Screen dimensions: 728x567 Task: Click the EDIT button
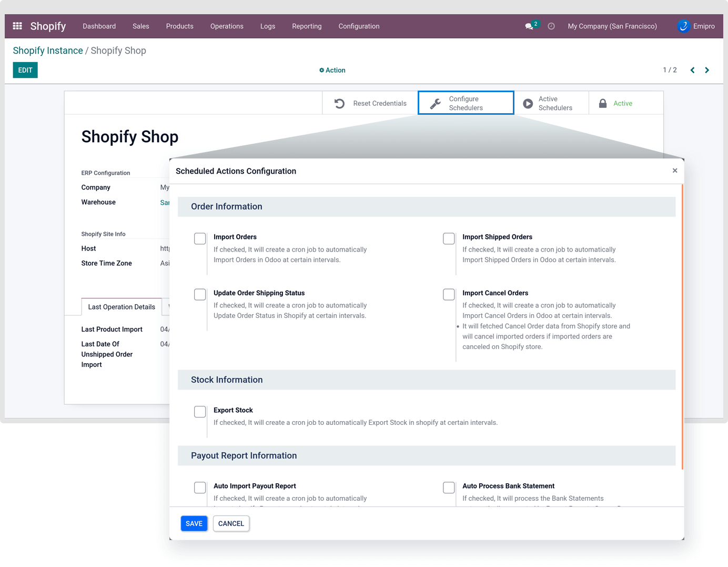tap(25, 70)
